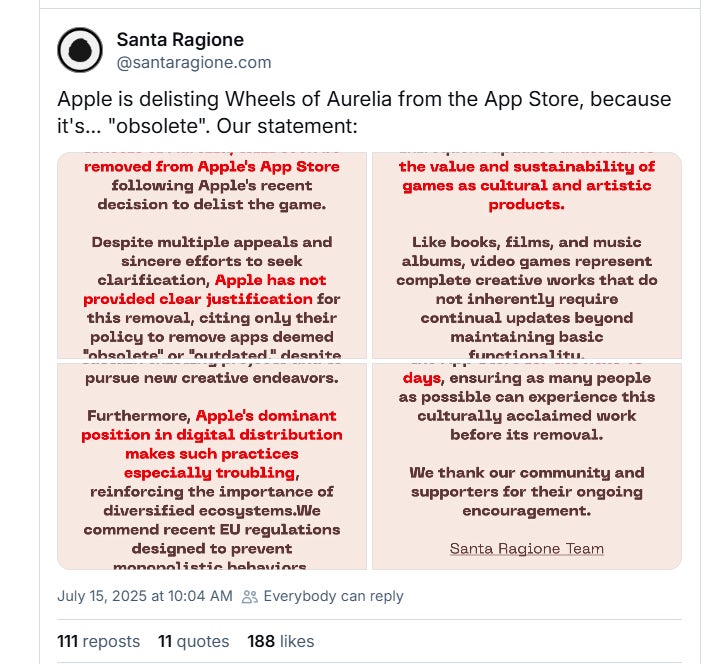Open the Santa Ragione display name link
The height and width of the screenshot is (664, 728).
pos(180,40)
